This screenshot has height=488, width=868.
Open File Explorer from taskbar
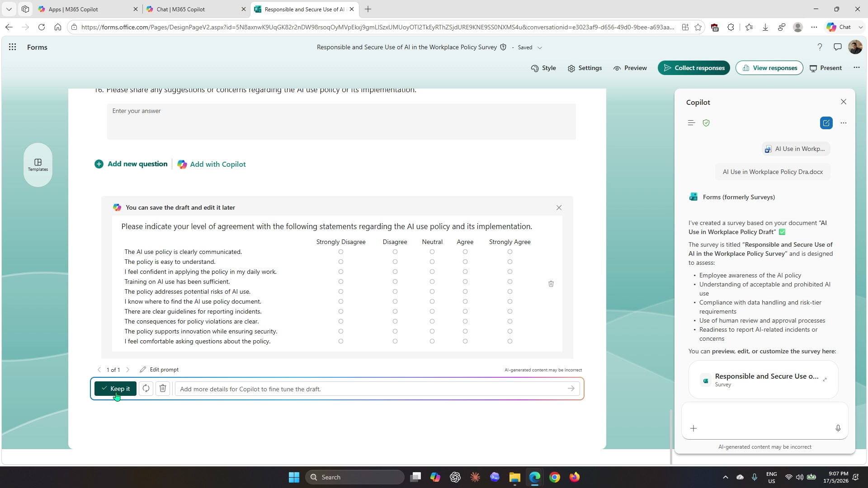(515, 477)
